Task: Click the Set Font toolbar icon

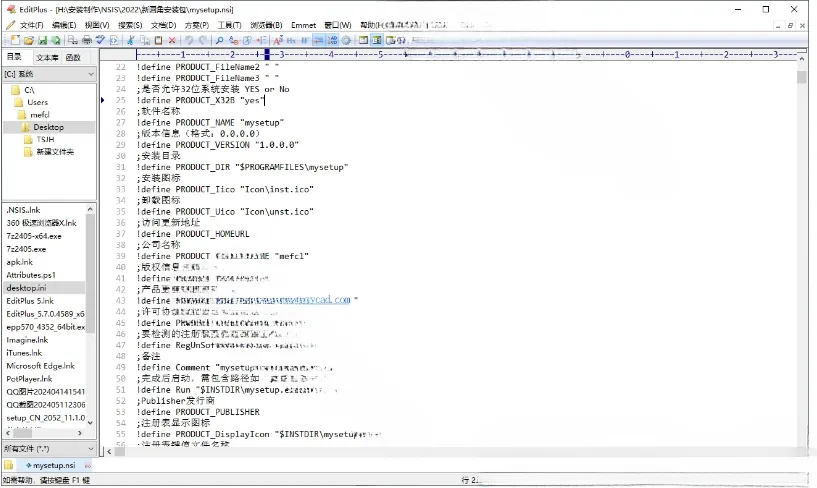Action: [278, 40]
